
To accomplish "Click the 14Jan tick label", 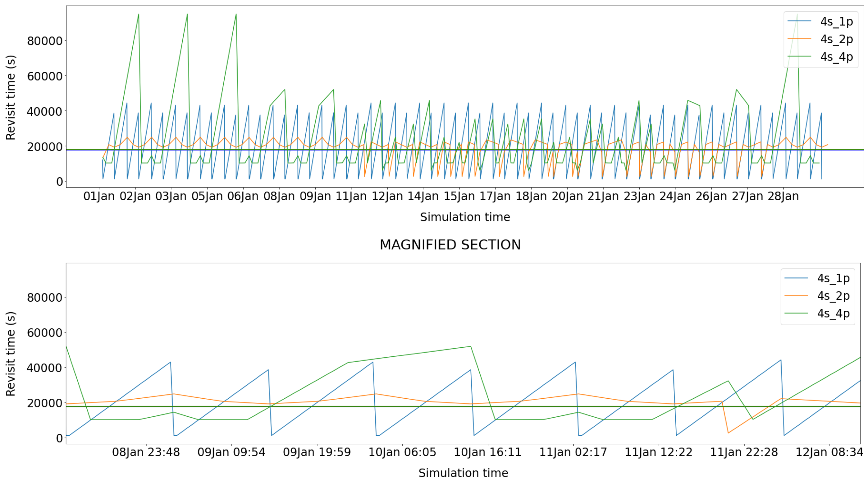I will click(x=423, y=196).
